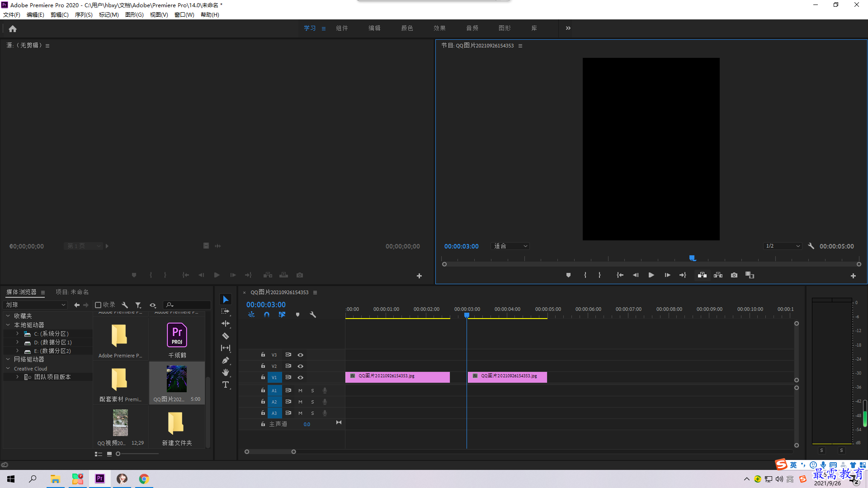
Task: Click Extract button in Program monitor
Action: coord(718,275)
